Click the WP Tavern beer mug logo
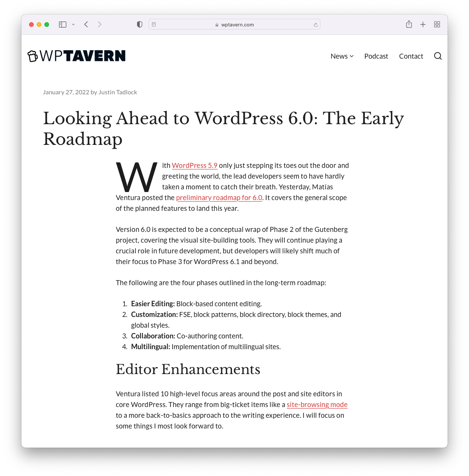The height and width of the screenshot is (476, 469). pyautogui.click(x=33, y=56)
